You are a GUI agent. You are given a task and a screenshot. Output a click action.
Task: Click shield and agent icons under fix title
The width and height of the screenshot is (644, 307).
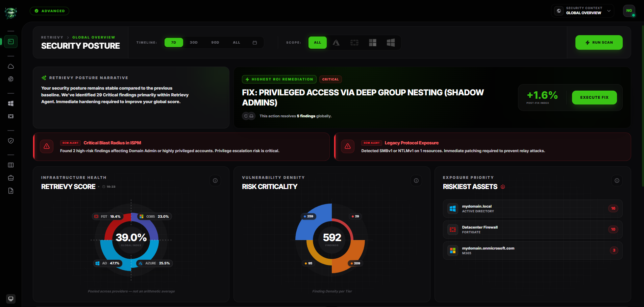249,116
